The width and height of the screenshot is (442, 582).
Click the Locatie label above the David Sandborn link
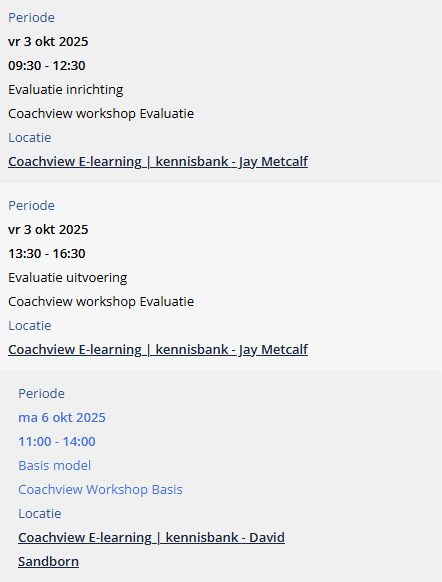[40, 514]
